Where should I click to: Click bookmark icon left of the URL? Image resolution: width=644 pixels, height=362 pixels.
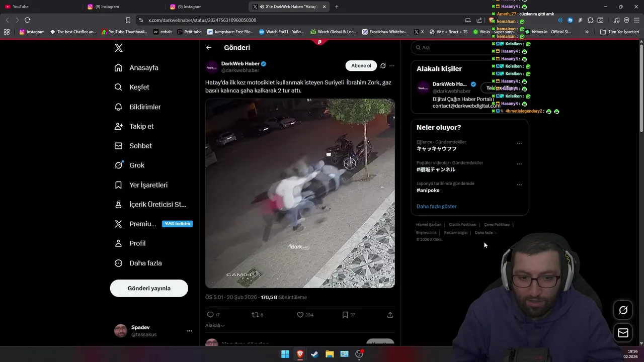tap(128, 20)
